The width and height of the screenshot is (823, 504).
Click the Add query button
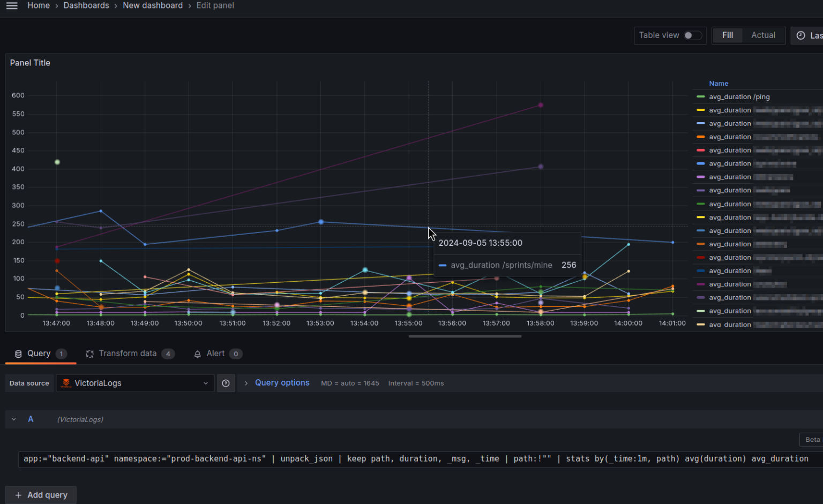click(40, 494)
